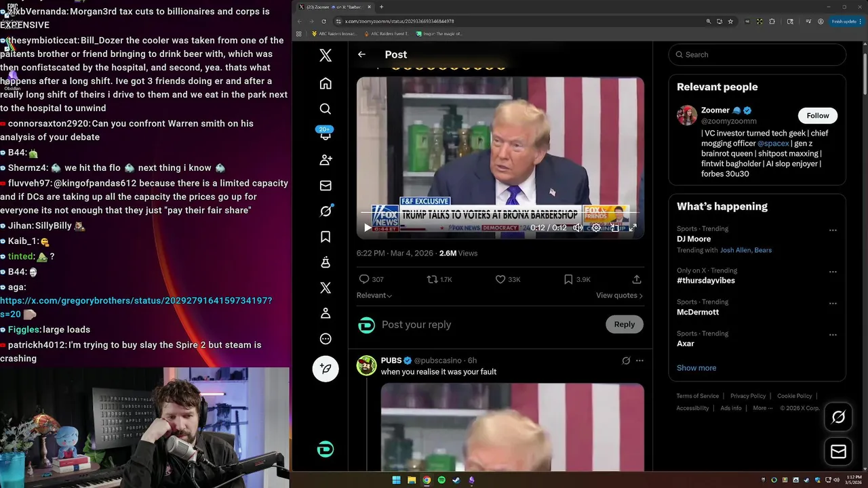Open the @spacex mention in Zoomer's bio
Viewport: 868px width, 488px height.
point(773,144)
